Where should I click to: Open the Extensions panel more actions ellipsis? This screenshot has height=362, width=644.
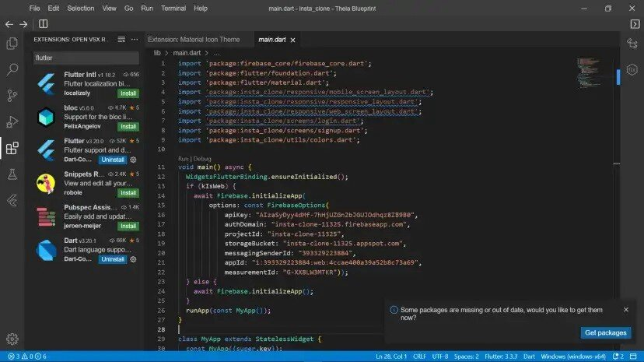click(x=135, y=39)
